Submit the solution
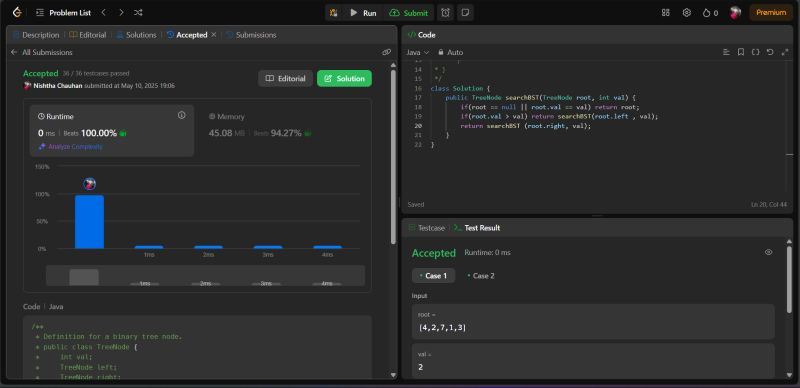Image resolution: width=800 pixels, height=388 pixels. (409, 13)
